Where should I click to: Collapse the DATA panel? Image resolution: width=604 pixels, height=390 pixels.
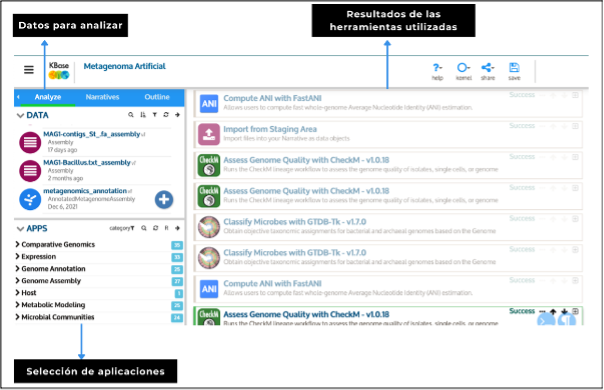click(x=20, y=115)
